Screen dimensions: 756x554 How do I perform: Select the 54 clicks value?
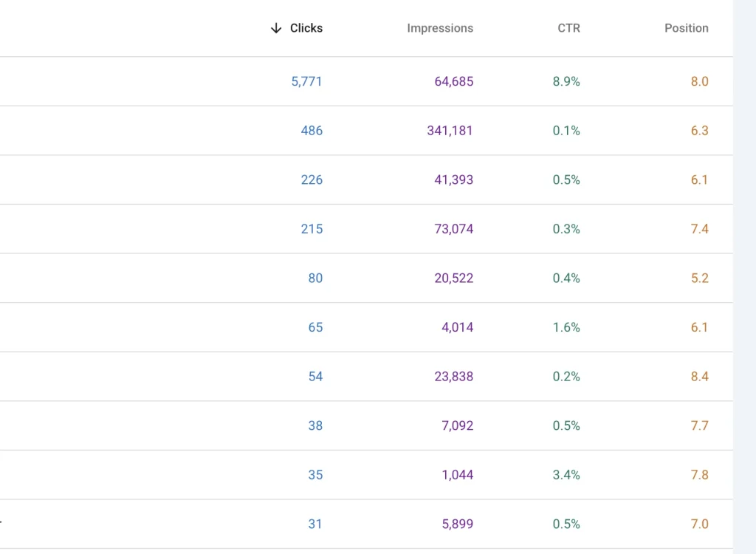pos(315,377)
